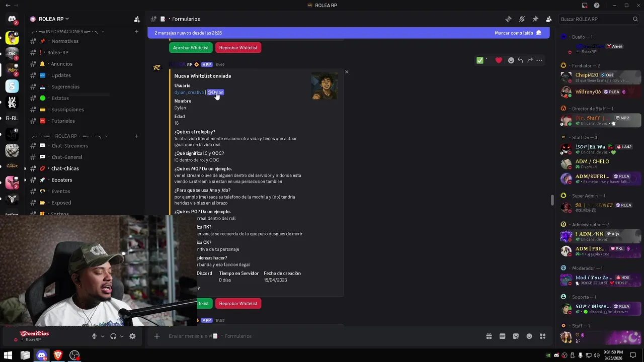Open the emoji picker in message bar

click(529, 336)
